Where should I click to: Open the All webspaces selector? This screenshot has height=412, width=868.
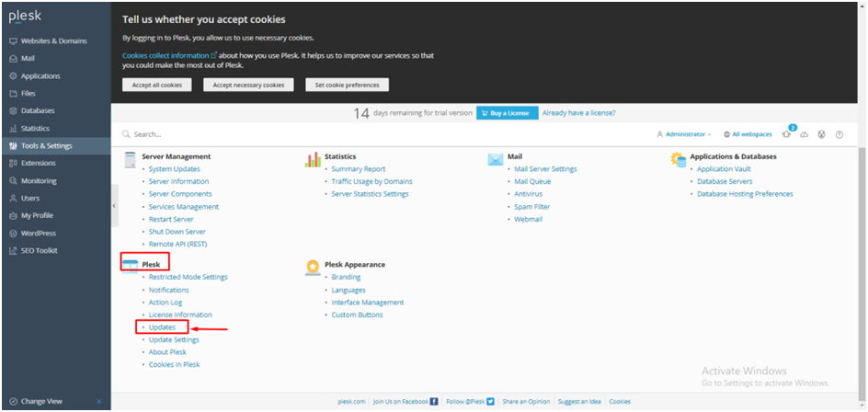748,134
